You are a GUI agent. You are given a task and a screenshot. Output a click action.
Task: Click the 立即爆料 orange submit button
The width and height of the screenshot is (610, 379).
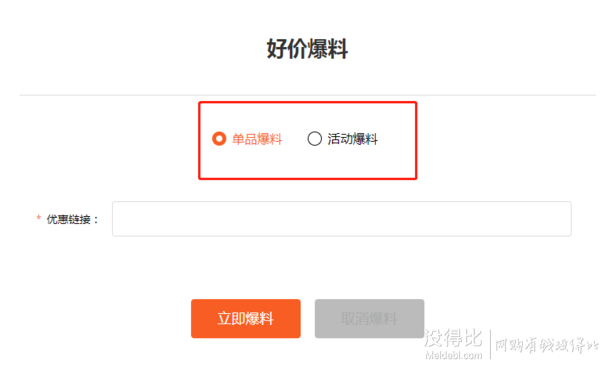click(245, 318)
